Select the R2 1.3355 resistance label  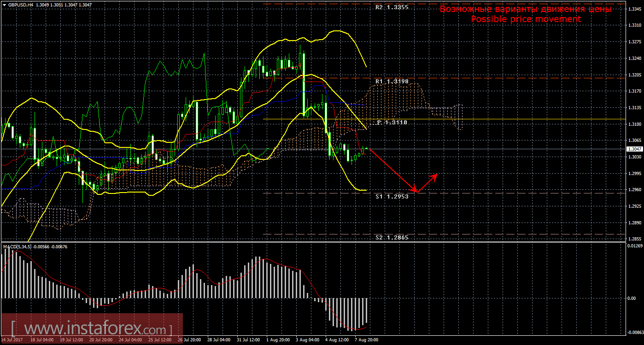(x=392, y=7)
